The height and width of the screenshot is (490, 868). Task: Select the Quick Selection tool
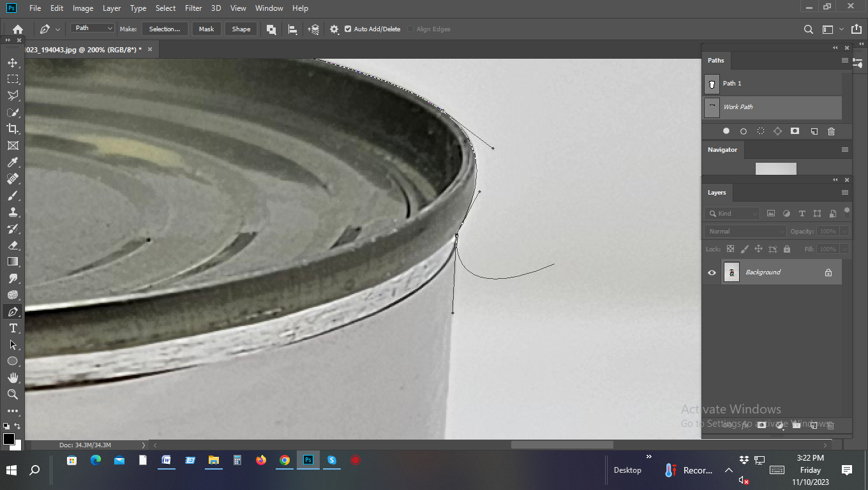pos(12,112)
